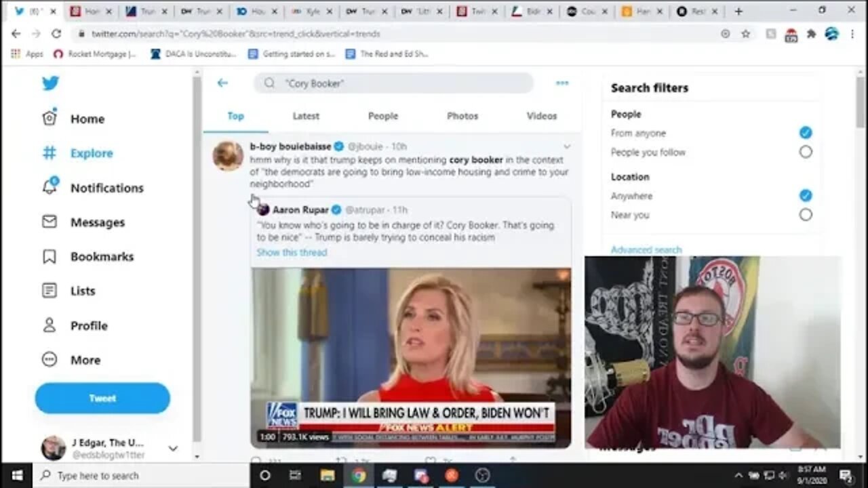Click the Lists document icon

[50, 291]
